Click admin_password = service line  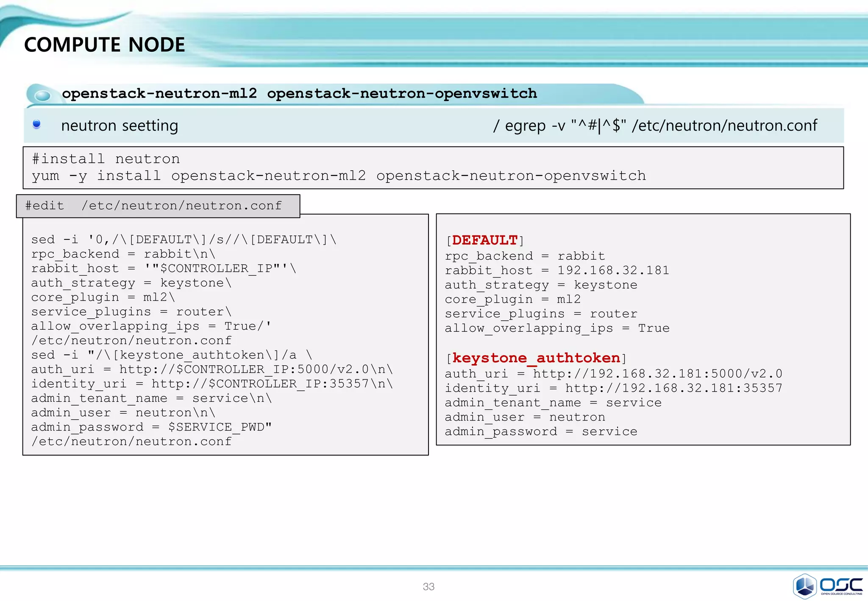click(x=541, y=431)
